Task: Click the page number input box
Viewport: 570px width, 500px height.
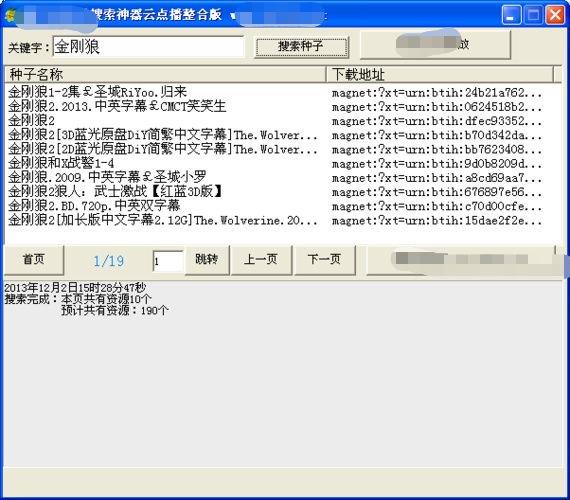Action: (168, 261)
